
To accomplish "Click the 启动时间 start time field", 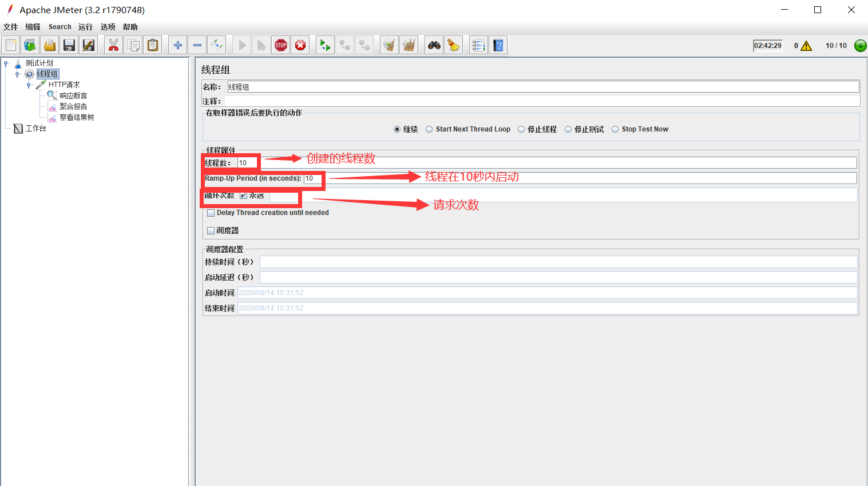I will (547, 293).
